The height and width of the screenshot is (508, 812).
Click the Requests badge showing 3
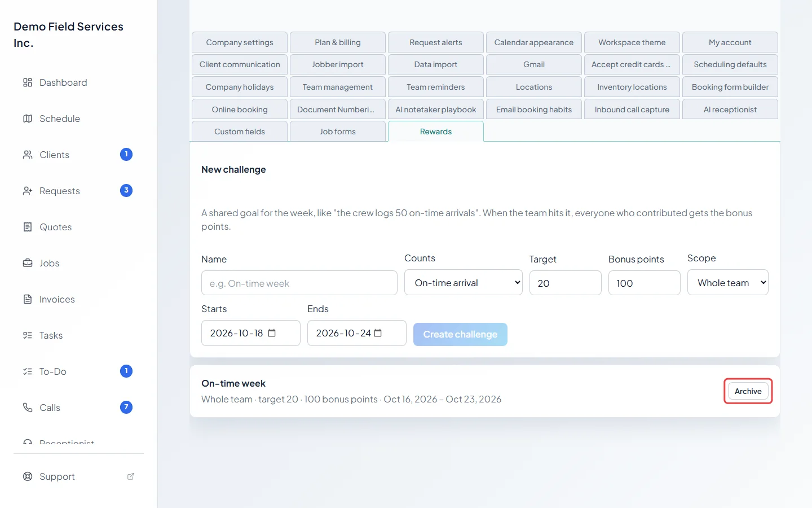(126, 190)
